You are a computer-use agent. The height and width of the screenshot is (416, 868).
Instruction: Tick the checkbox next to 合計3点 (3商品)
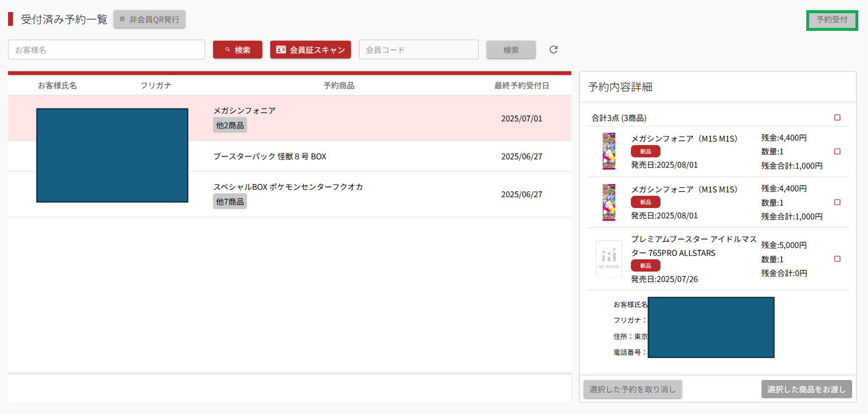[x=838, y=118]
